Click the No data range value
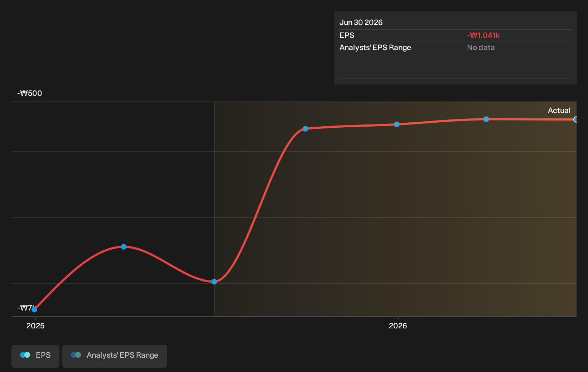 [x=481, y=48]
